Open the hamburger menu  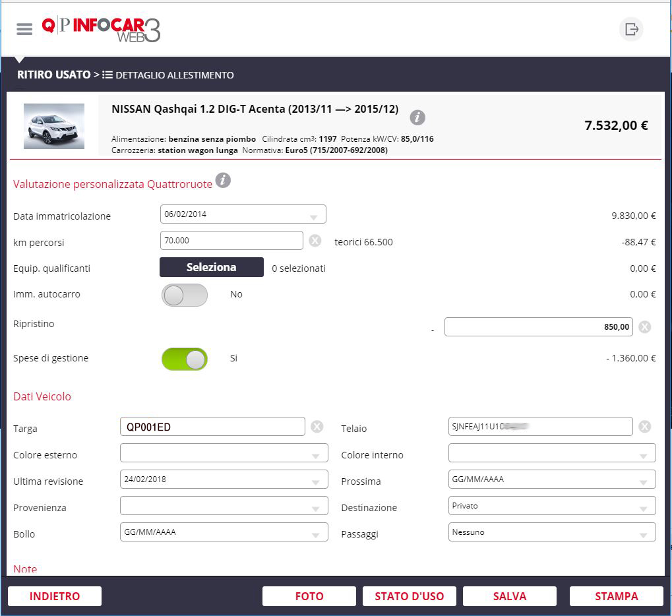pyautogui.click(x=24, y=29)
